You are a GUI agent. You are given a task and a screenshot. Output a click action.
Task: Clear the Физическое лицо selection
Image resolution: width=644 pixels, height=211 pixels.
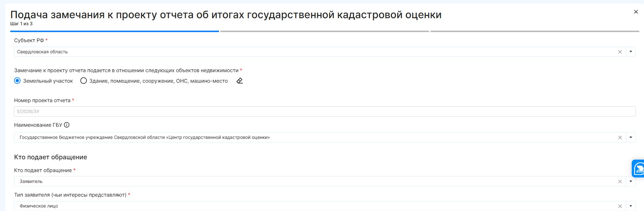point(620,206)
